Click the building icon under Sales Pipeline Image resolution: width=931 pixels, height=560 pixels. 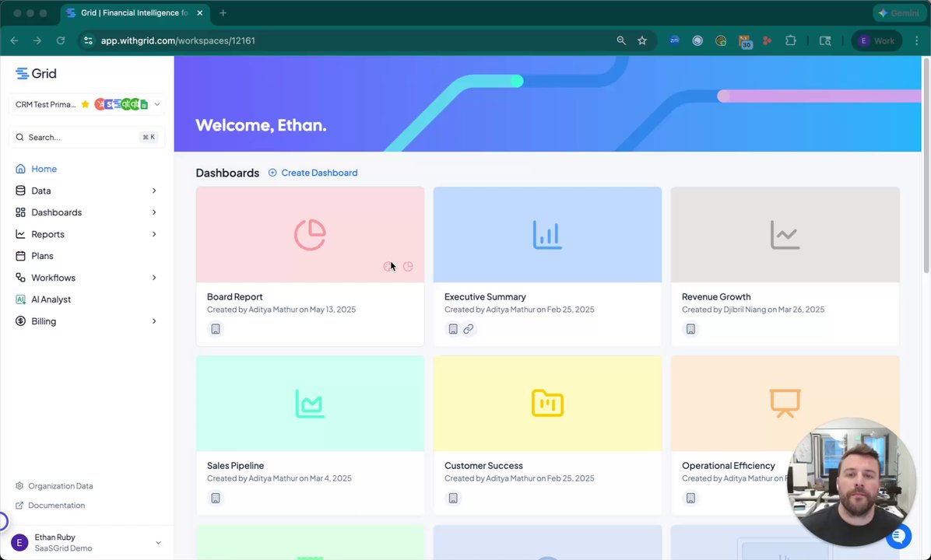[216, 499]
